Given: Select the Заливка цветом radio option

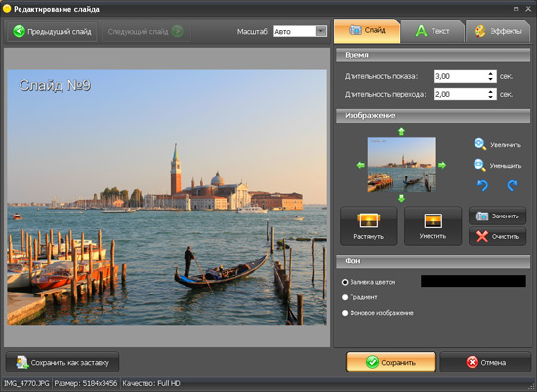Looking at the screenshot, I should pyautogui.click(x=345, y=282).
